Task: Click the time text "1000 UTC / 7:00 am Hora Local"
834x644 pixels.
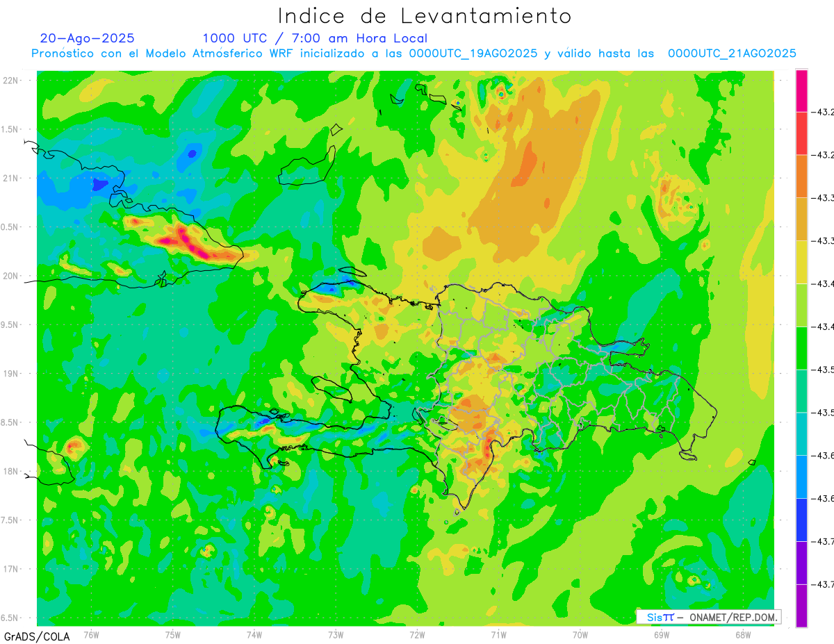Action: click(315, 38)
